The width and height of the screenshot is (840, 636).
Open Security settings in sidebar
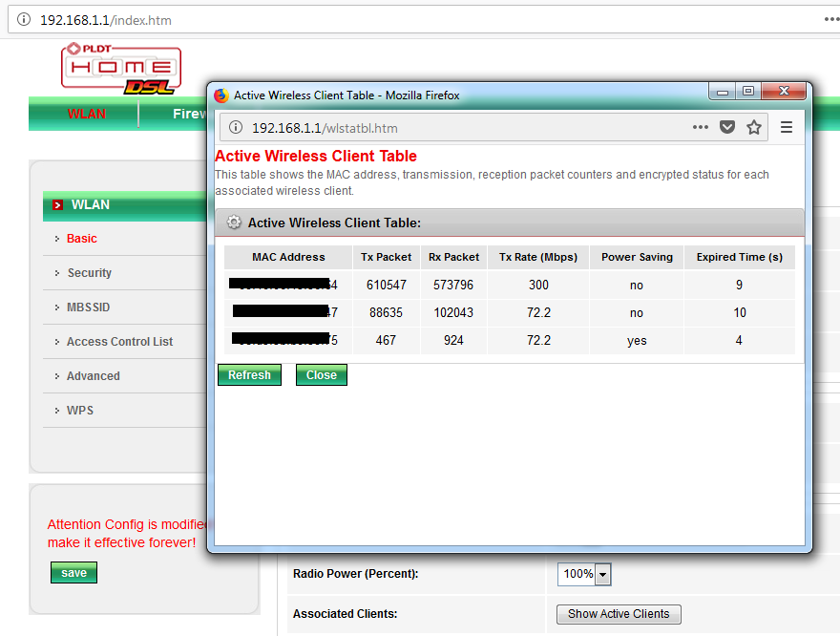click(90, 273)
